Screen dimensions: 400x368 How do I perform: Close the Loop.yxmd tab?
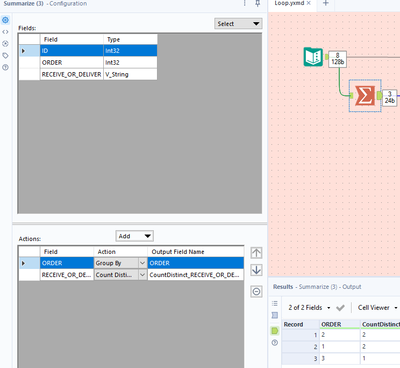point(309,3)
